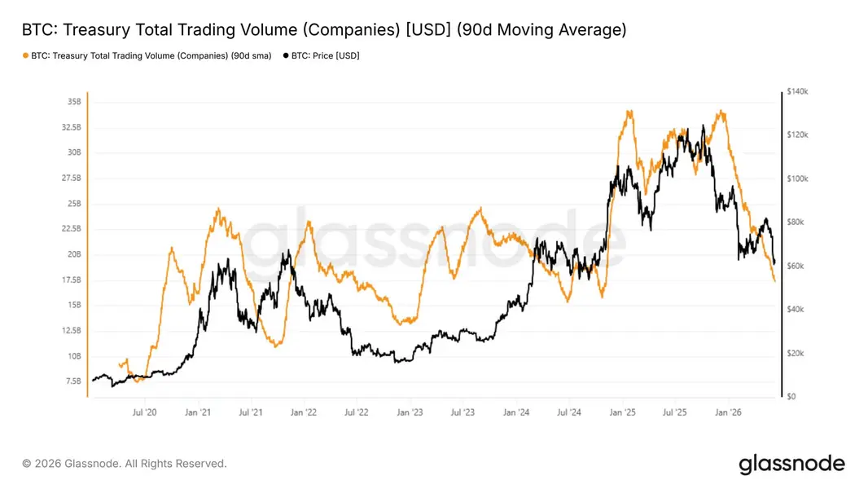This screenshot has height=489, width=868.
Task: Click the Jul '25 x-axis label
Action: 675,412
